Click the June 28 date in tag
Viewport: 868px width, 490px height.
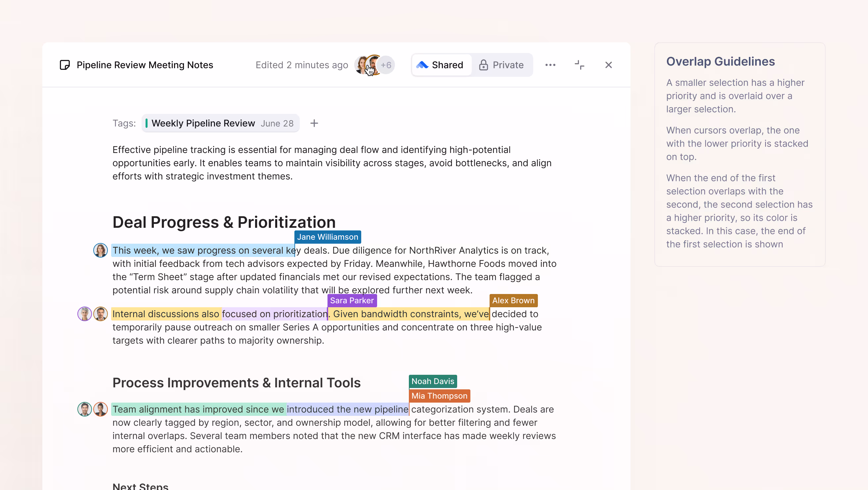(277, 123)
